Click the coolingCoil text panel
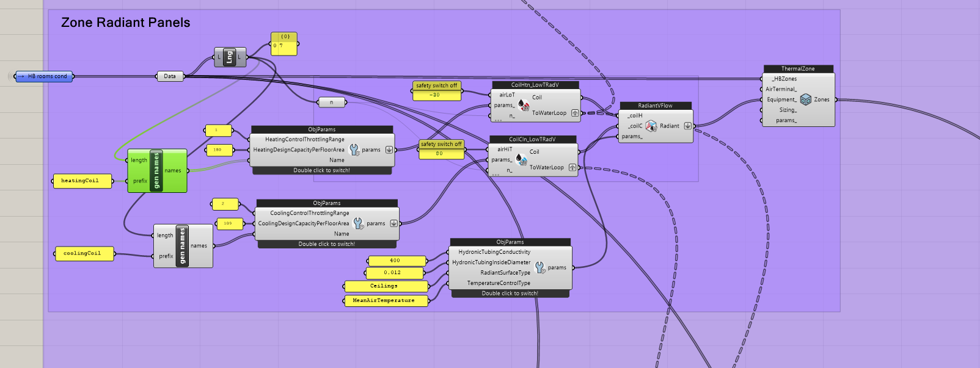The height and width of the screenshot is (368, 980). pos(84,253)
